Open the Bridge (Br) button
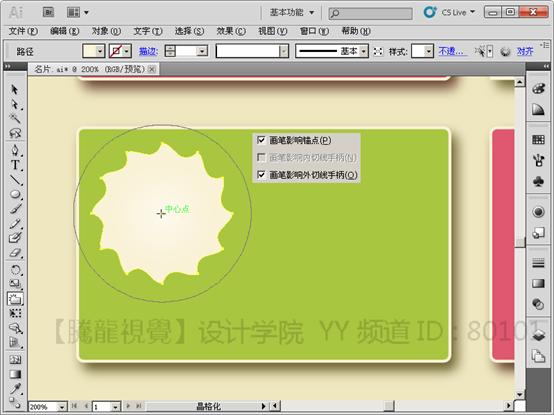Image resolution: width=554 pixels, height=415 pixels. (x=48, y=12)
